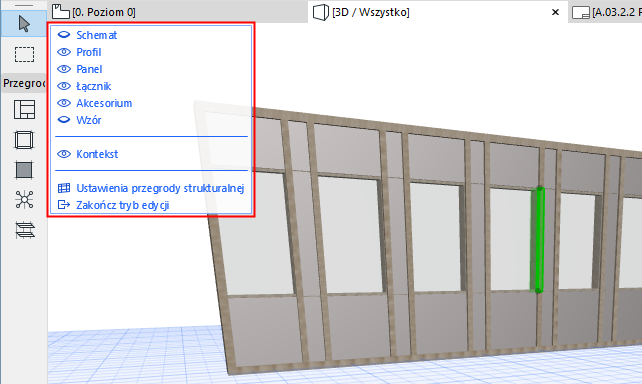Image resolution: width=642 pixels, height=384 pixels.
Task: Choose the Accessory tool in toolbox
Action: (x=25, y=230)
